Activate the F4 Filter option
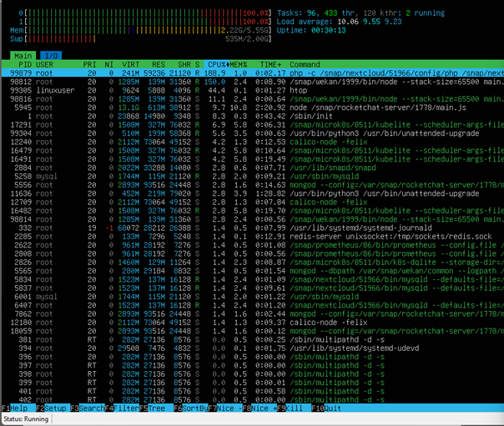The height and width of the screenshot is (426, 504). click(127, 408)
